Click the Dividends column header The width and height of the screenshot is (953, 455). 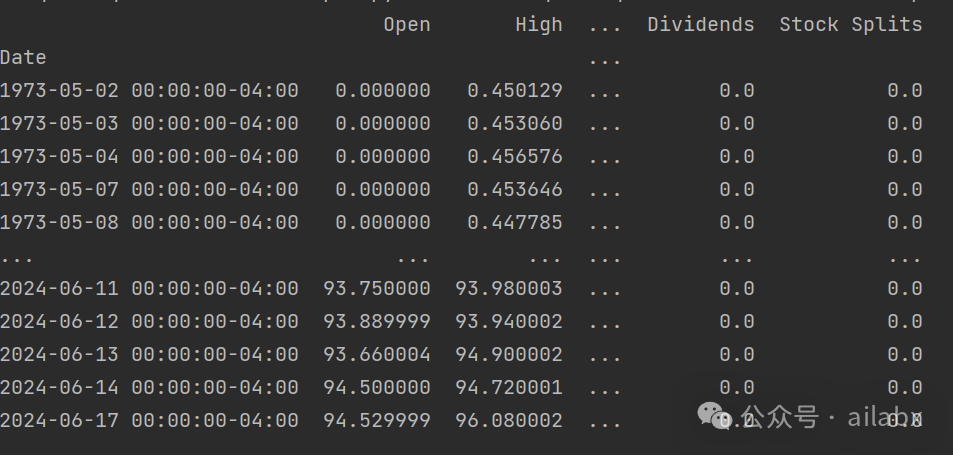[701, 25]
